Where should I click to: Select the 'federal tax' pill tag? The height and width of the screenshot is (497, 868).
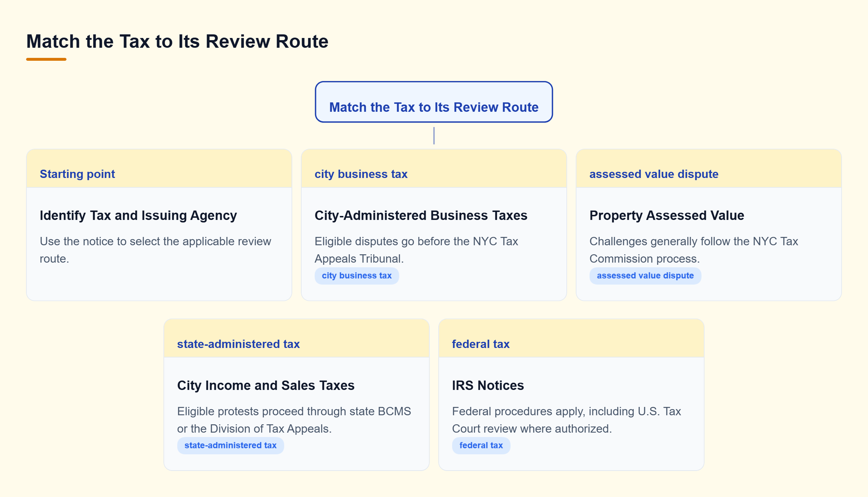point(481,446)
